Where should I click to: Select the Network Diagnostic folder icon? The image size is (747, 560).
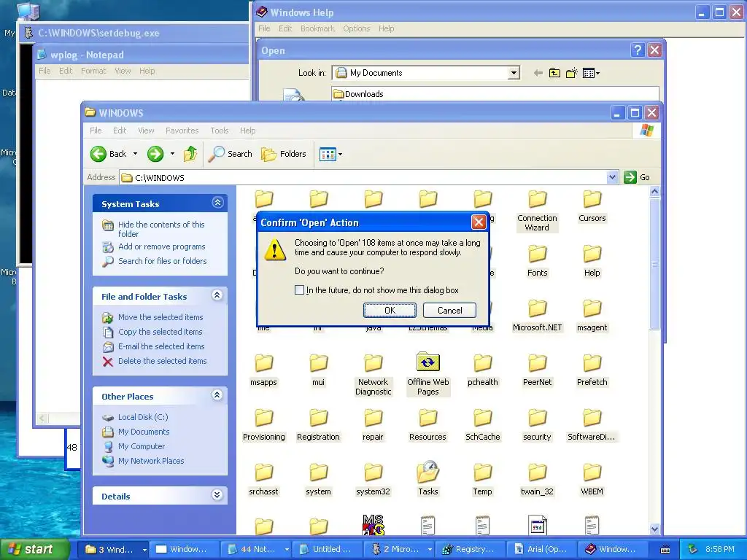pos(373,363)
